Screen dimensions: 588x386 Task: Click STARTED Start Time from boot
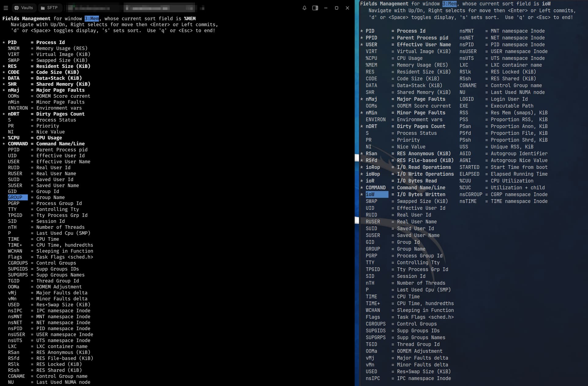pos(503,167)
